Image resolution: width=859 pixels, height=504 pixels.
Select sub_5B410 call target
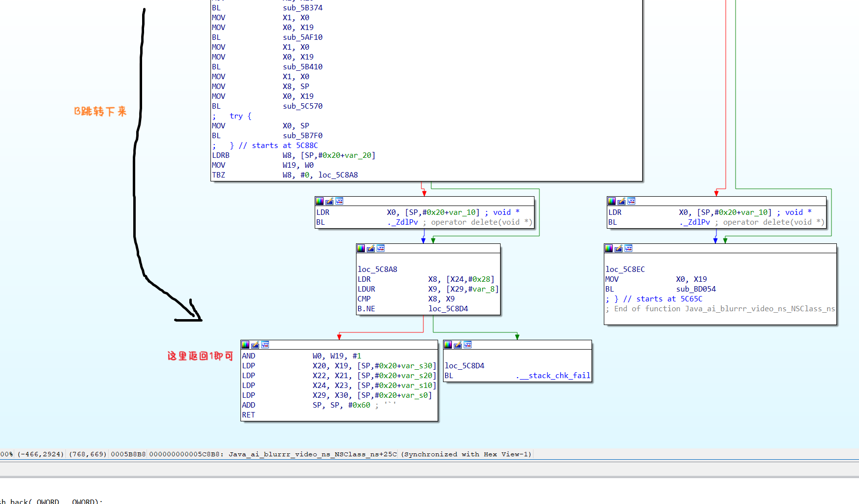302,67
